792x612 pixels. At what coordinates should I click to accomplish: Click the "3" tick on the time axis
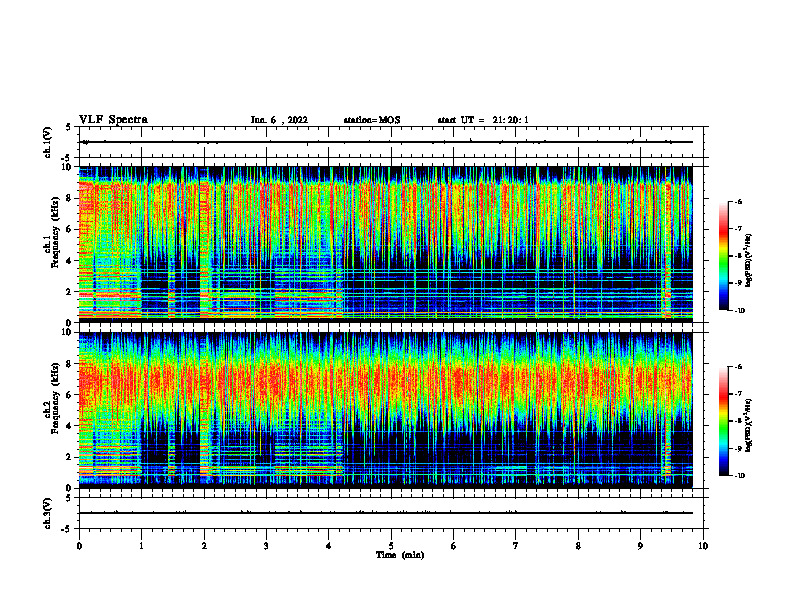266,546
